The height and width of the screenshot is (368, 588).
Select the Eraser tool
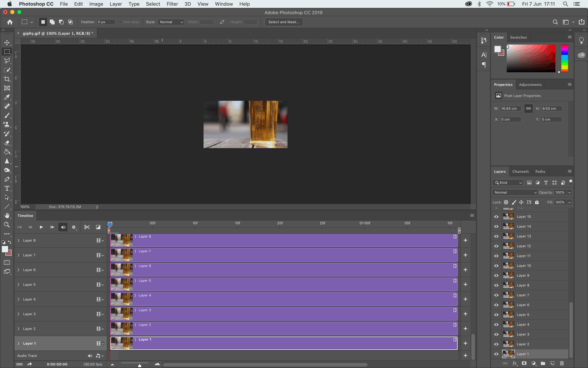(7, 143)
